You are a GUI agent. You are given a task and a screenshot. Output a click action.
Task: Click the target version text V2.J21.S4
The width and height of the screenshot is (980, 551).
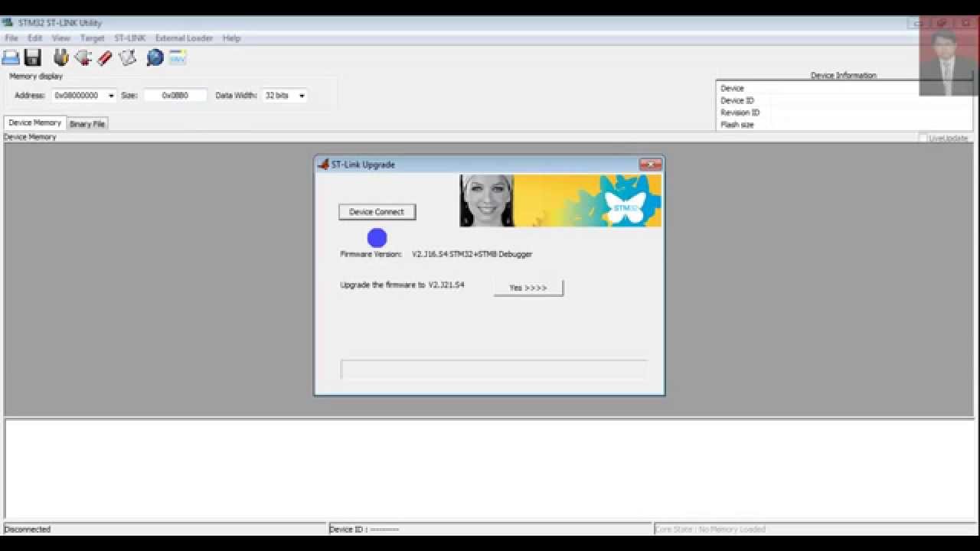coord(446,285)
